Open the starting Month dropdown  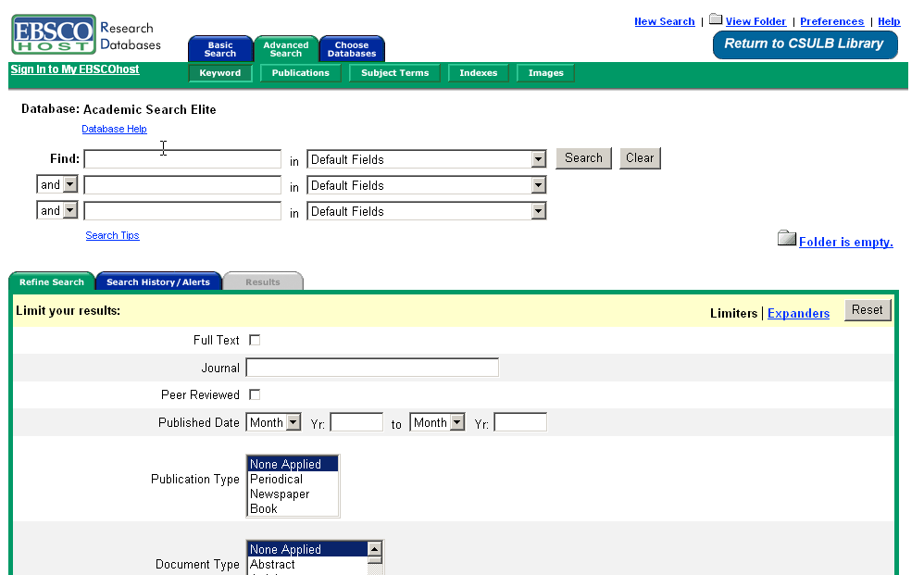(273, 422)
